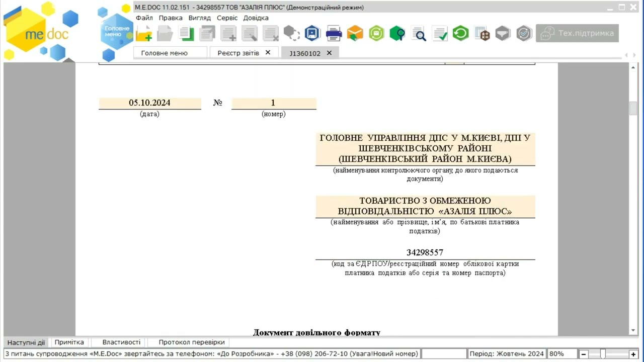Open the table calculator toolbar icon
This screenshot has height=362, width=644.
tap(482, 34)
